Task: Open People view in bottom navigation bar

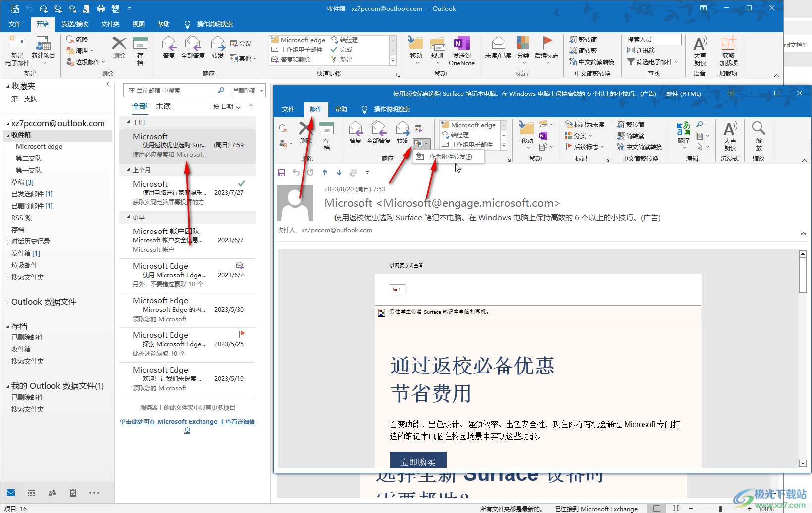Action: [52, 493]
